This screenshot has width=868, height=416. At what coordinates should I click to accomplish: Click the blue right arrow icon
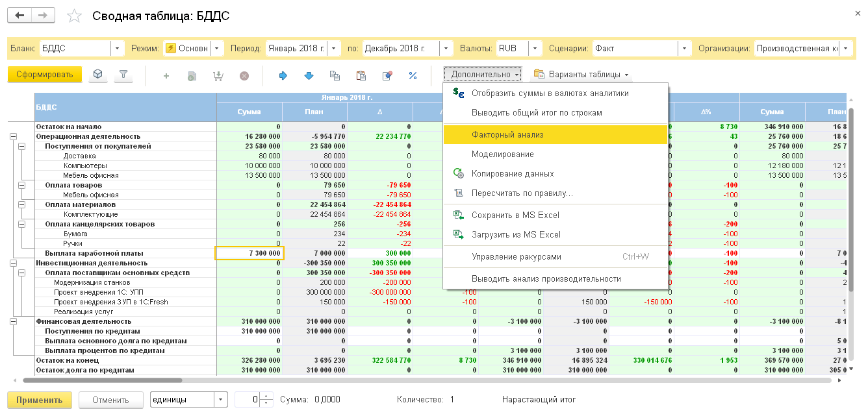283,75
